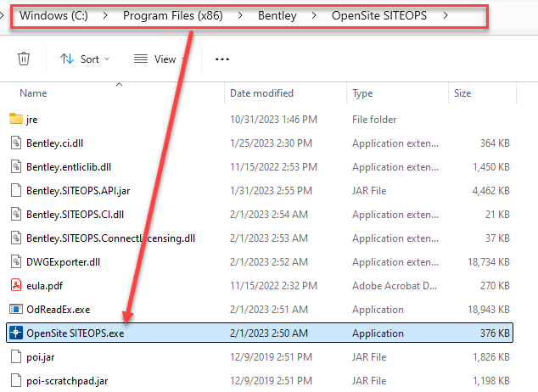Click Windows (C:) in the address bar

coord(53,15)
